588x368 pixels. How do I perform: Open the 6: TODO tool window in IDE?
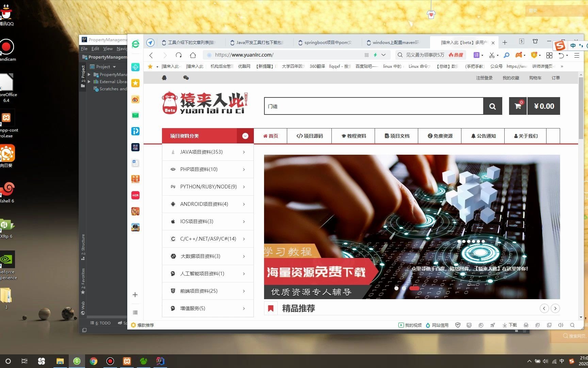(100, 323)
